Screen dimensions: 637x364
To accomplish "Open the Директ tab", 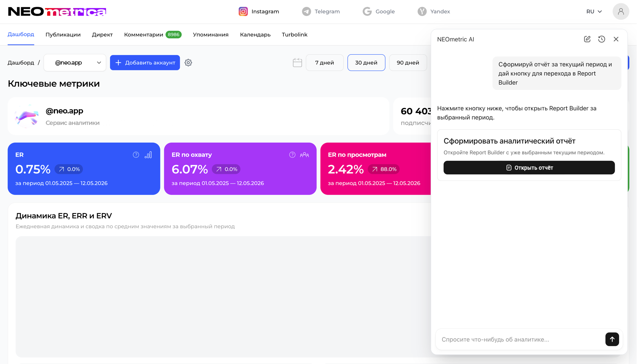I will (x=102, y=35).
